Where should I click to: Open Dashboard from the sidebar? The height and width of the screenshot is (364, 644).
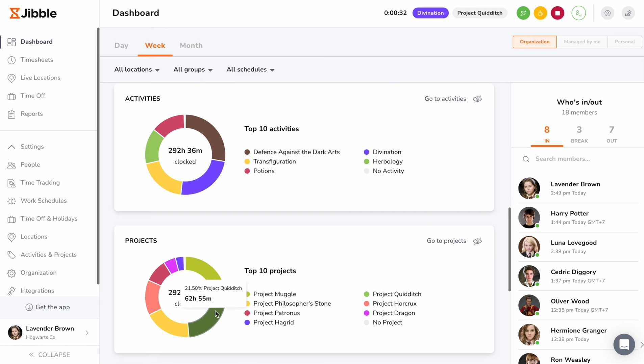click(36, 42)
